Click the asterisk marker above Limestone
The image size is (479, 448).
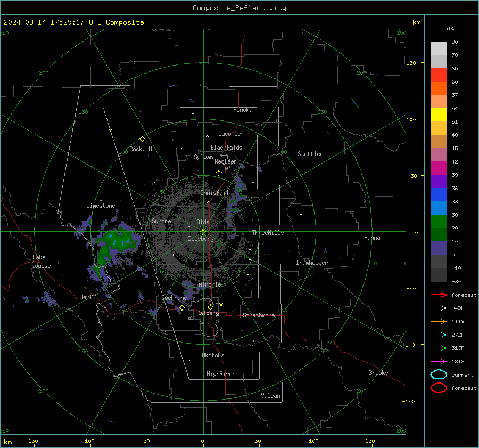(101, 201)
